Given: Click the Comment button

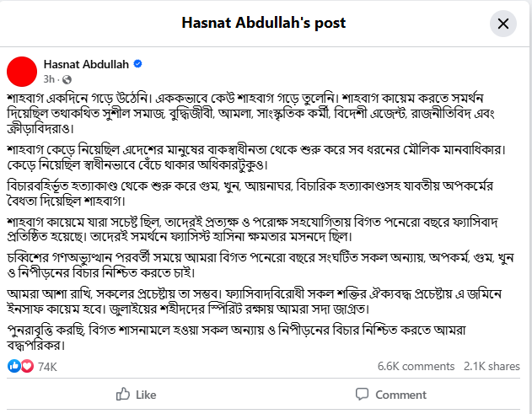Looking at the screenshot, I should click(x=391, y=395).
